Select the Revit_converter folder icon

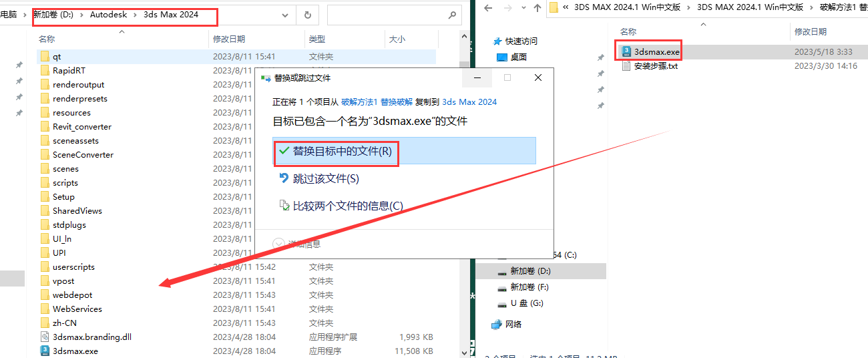tap(45, 127)
